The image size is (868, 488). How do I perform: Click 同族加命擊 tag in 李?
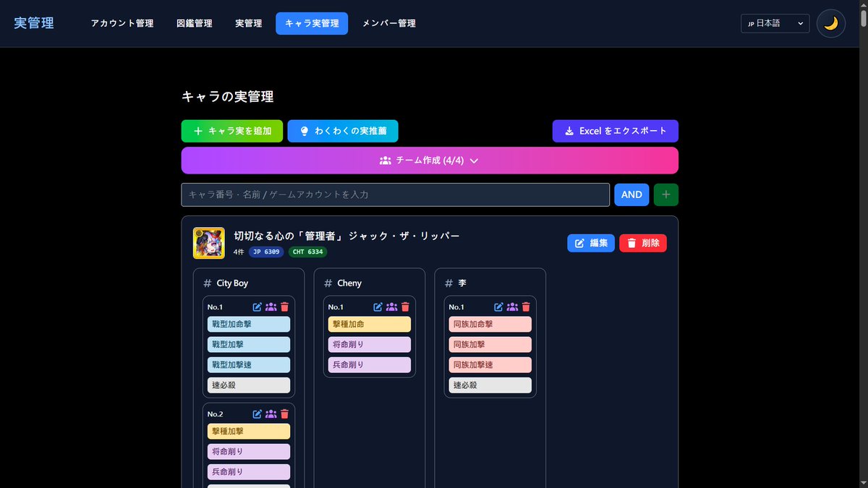coord(490,324)
